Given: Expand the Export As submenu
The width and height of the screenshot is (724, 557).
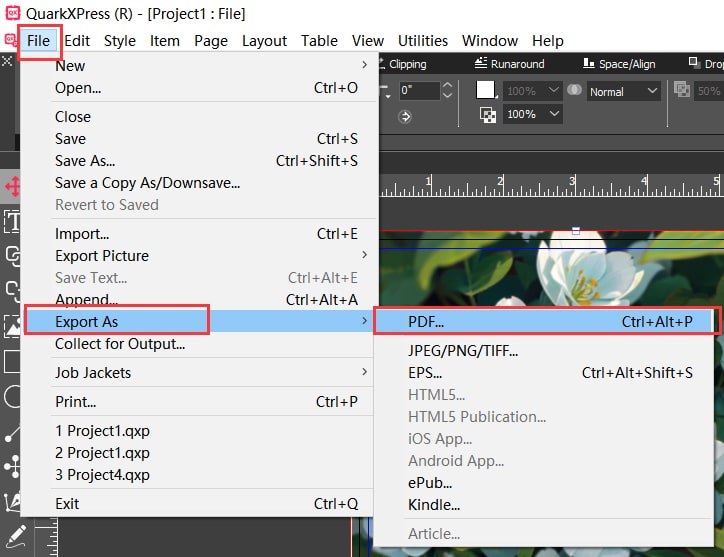Looking at the screenshot, I should click(x=199, y=321).
